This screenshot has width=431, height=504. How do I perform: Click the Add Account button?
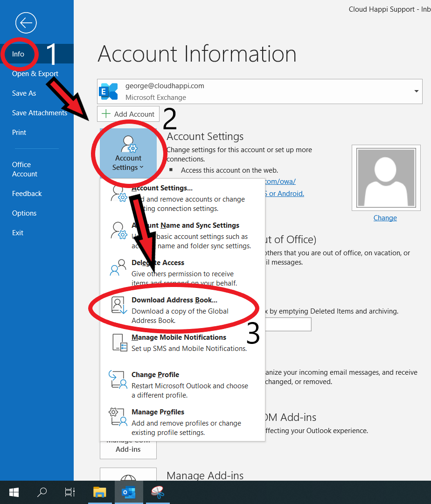(128, 114)
